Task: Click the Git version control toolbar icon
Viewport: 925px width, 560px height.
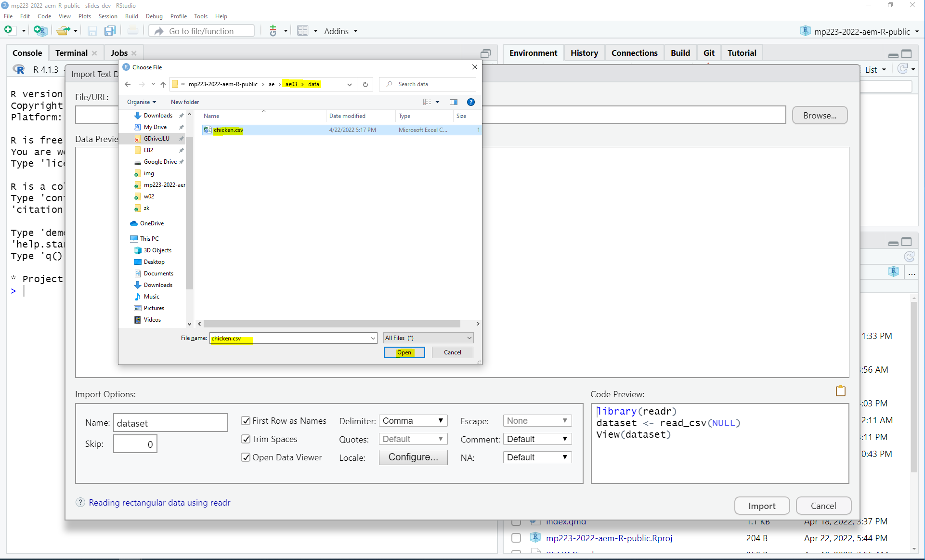Action: [x=273, y=31]
